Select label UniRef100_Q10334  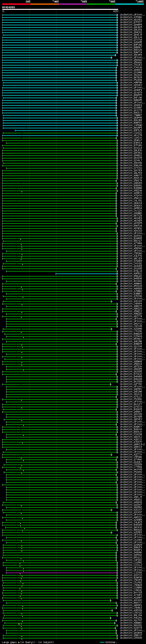131,347
